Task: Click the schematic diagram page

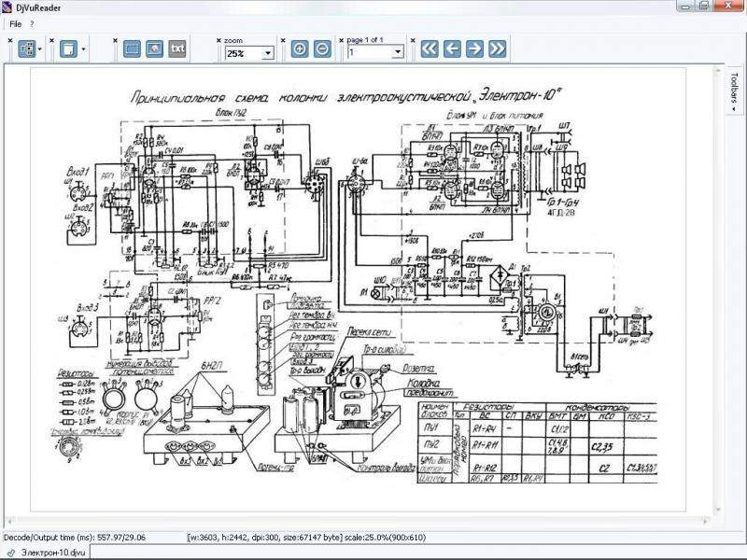Action: click(359, 289)
